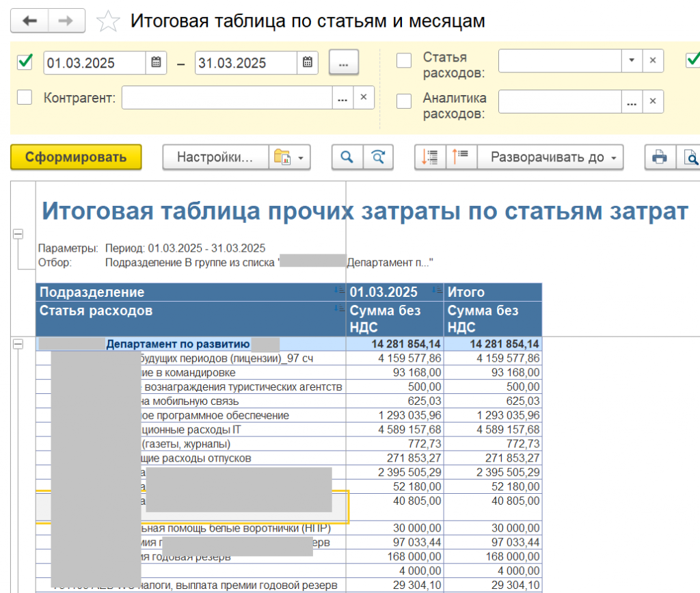The image size is (700, 593).
Task: Open period selection ellipsis button
Action: pos(343,62)
